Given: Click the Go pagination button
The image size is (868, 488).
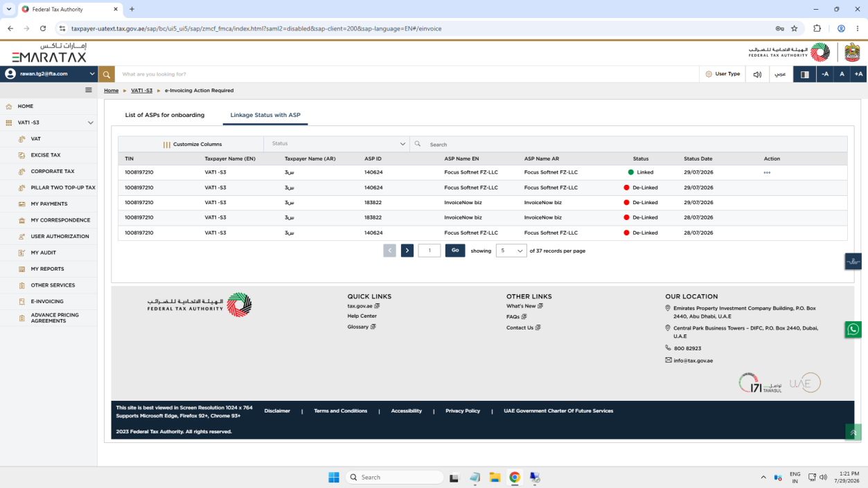Looking at the screenshot, I should tap(455, 251).
